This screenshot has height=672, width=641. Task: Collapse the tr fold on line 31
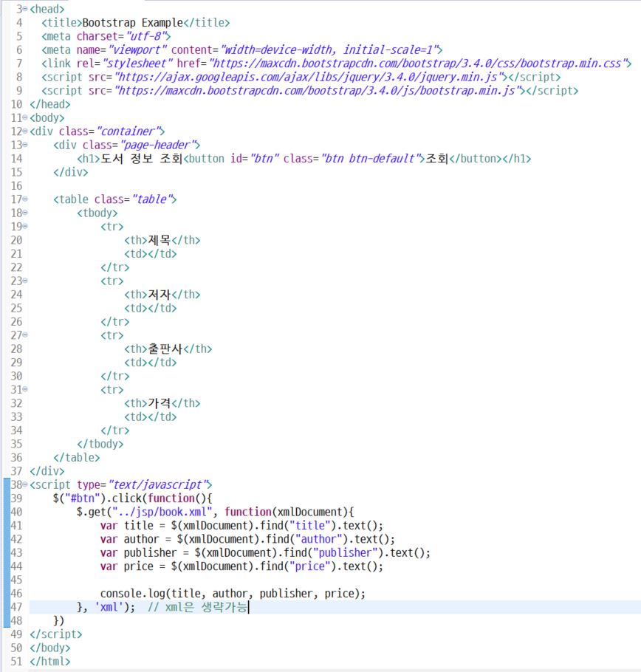[x=25, y=390]
